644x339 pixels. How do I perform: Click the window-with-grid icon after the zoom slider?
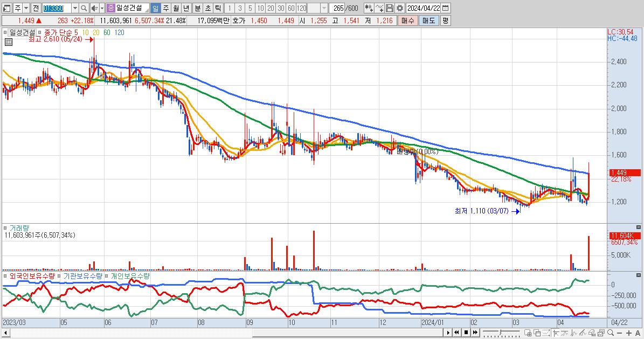[528, 333]
